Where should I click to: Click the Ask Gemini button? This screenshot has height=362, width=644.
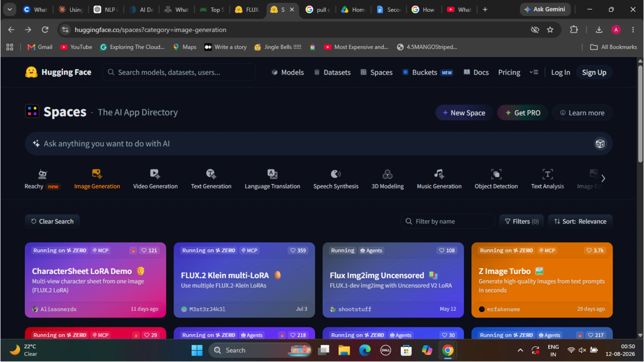click(545, 9)
